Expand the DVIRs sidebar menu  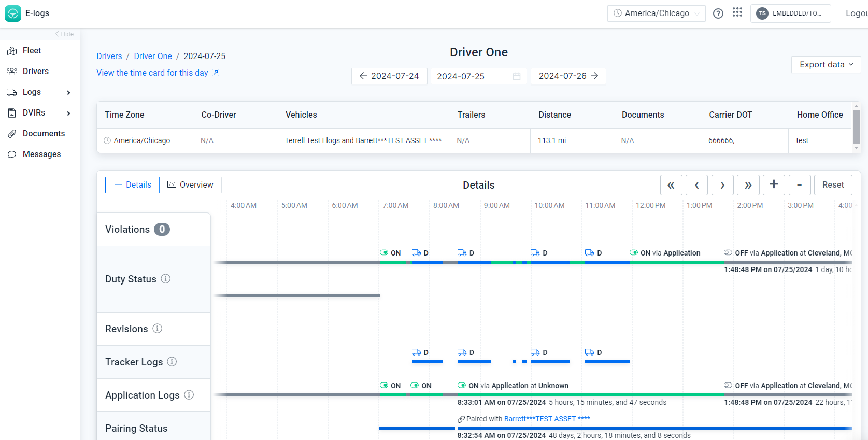tap(39, 113)
